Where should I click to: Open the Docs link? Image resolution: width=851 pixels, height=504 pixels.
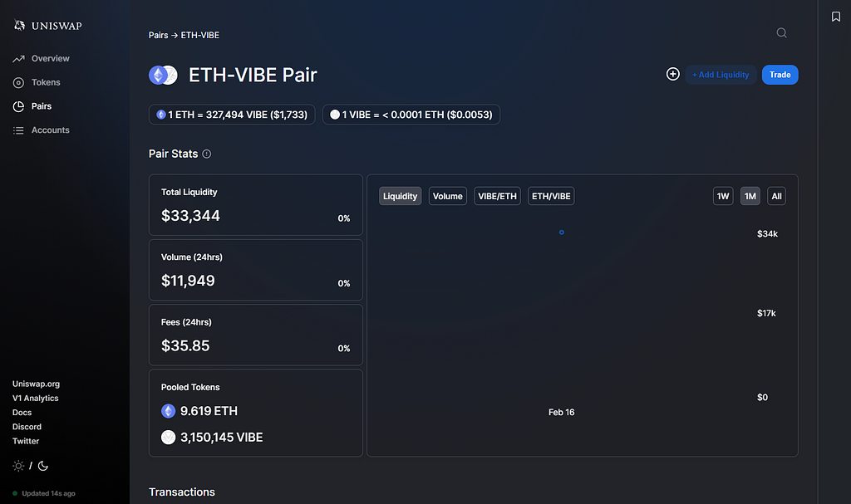22,413
